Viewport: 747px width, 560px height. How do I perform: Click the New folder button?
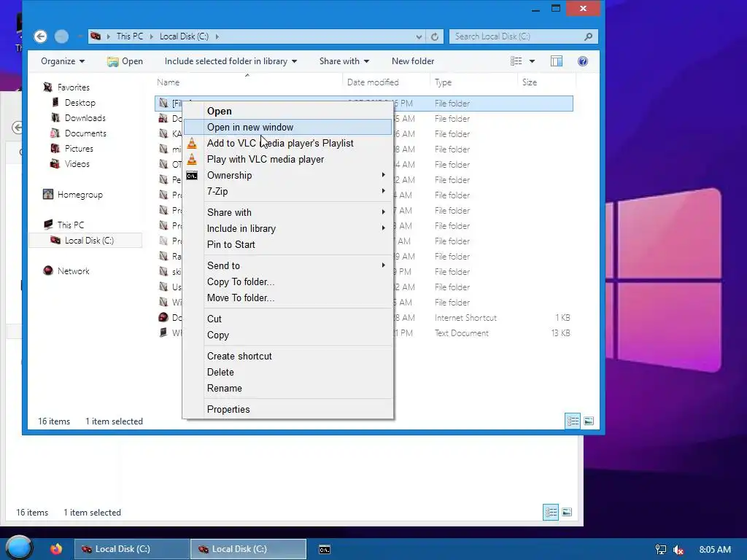pyautogui.click(x=413, y=61)
